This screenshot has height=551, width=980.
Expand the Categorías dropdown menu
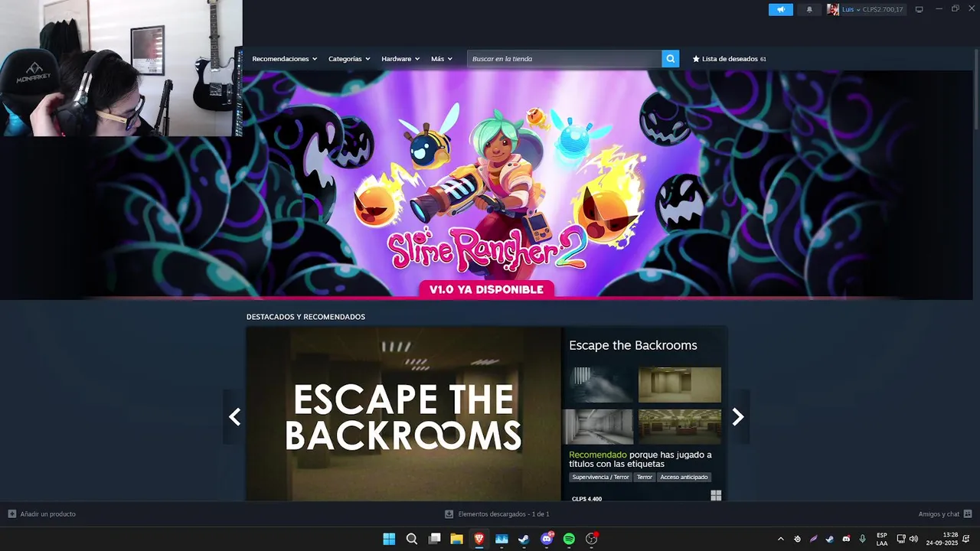[349, 59]
